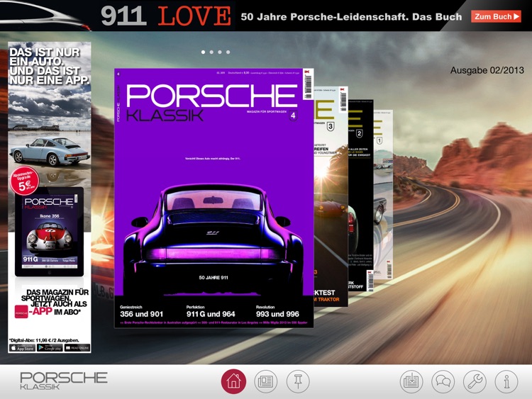Click '356 und 901' headline on cover
This screenshot has height=399, width=532.
(141, 314)
